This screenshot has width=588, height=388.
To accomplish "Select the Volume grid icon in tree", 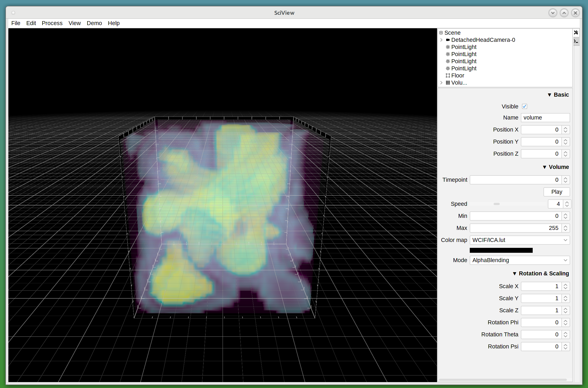I will 448,83.
